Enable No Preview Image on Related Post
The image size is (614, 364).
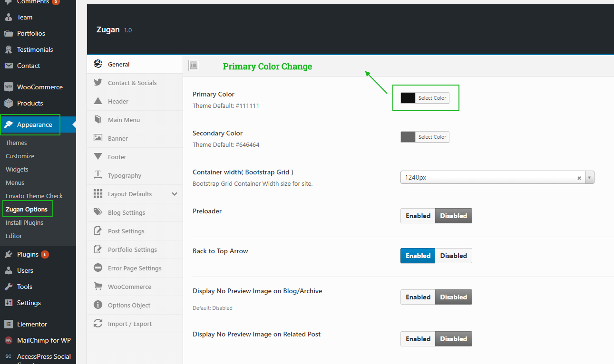pos(418,339)
